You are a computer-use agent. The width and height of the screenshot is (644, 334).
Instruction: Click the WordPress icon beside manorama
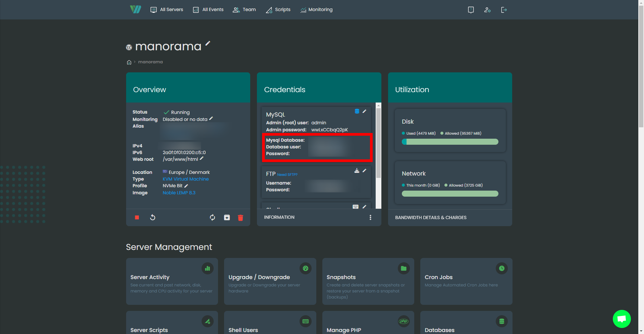click(129, 47)
